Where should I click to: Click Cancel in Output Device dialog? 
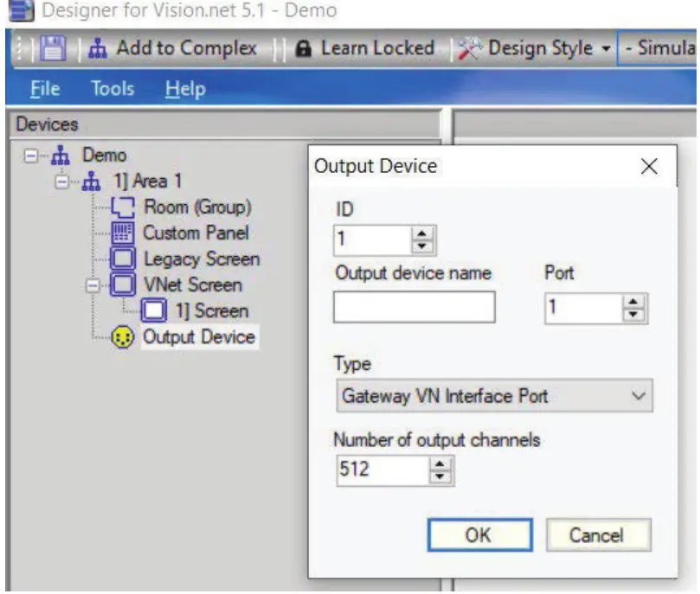click(598, 534)
